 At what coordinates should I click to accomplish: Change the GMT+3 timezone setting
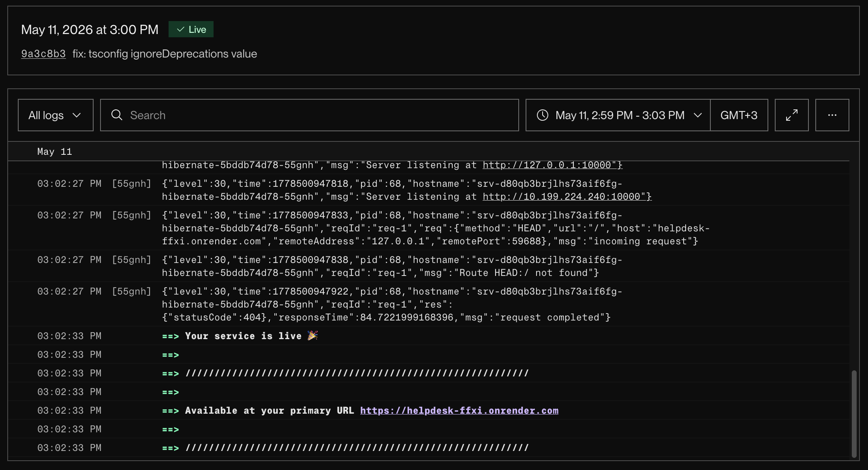click(x=739, y=115)
